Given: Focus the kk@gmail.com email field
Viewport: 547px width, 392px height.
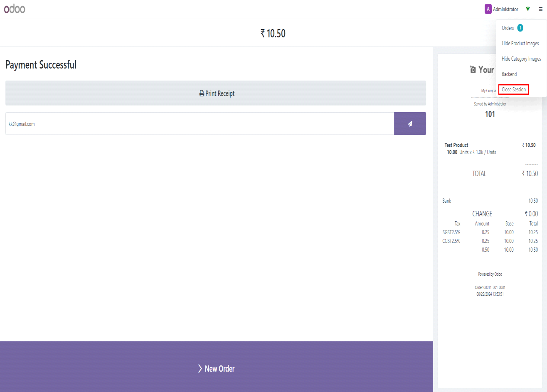Looking at the screenshot, I should click(x=200, y=124).
